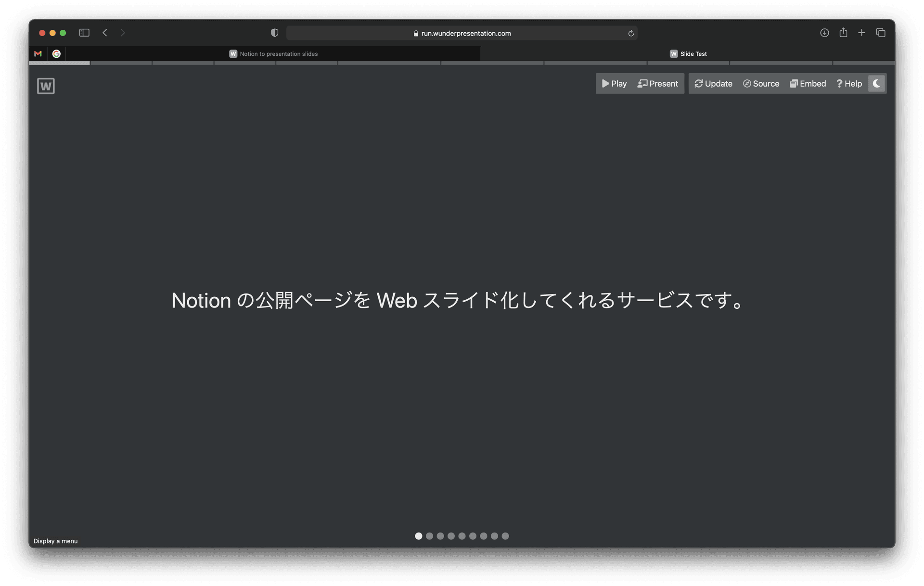The width and height of the screenshot is (924, 586).
Task: Open pinned Google tab
Action: (56, 54)
